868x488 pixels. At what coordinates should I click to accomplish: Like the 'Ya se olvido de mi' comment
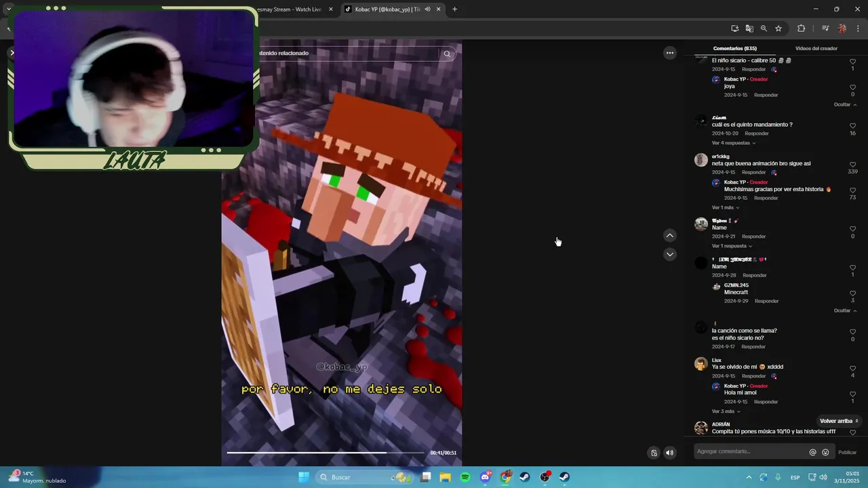click(x=852, y=369)
